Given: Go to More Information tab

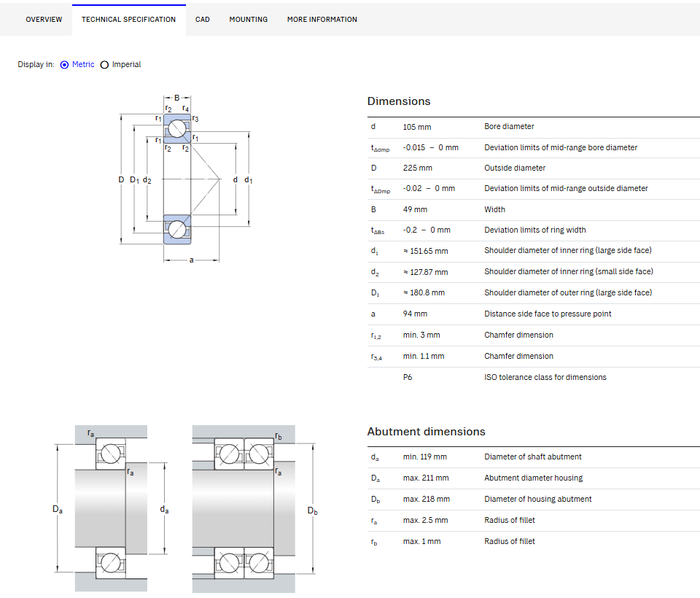Looking at the screenshot, I should (x=322, y=20).
